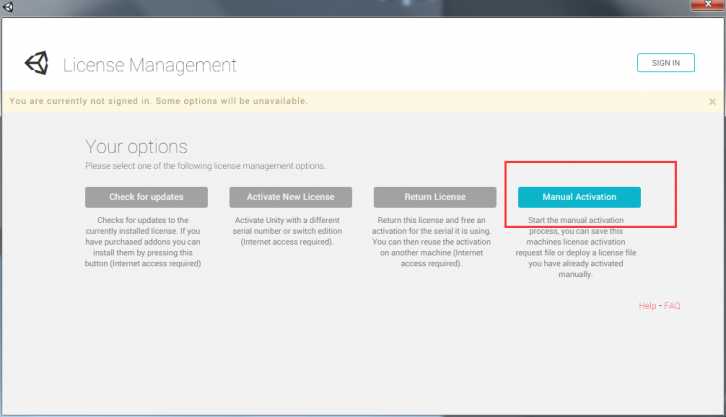726x417 pixels.
Task: Select the Return License button
Action: [435, 197]
